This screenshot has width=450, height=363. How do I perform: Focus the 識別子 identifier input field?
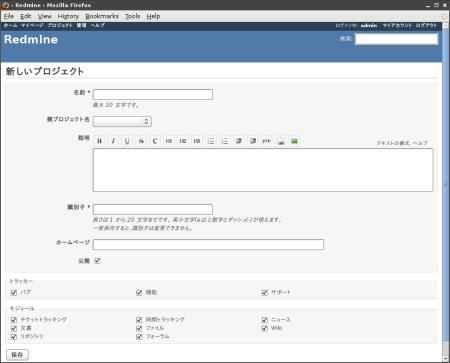153,209
